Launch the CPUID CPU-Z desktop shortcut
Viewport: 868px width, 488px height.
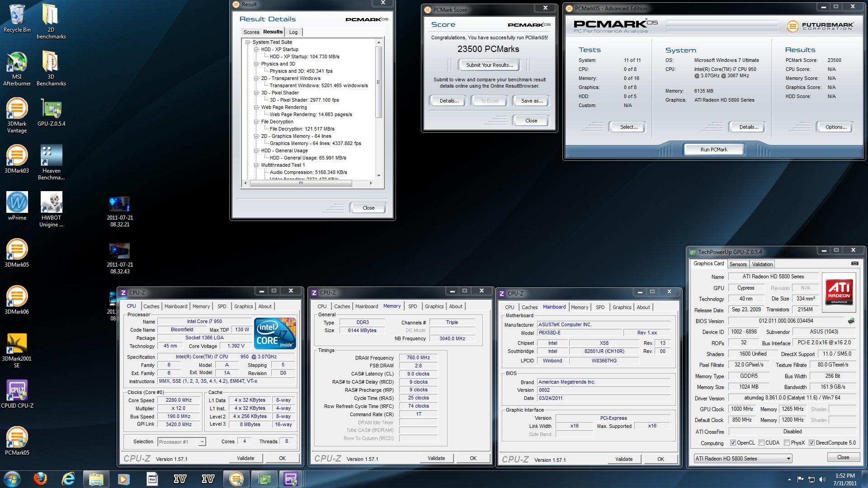[17, 394]
